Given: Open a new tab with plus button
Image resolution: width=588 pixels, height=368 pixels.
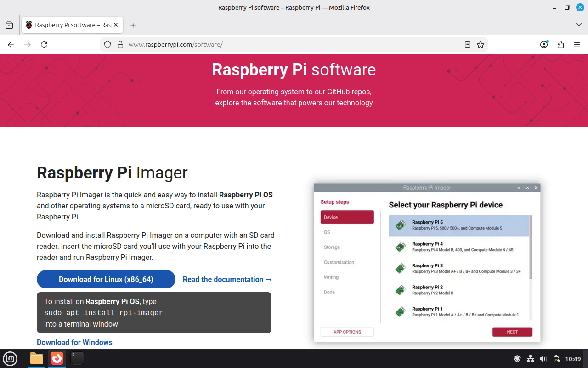Looking at the screenshot, I should click(x=133, y=25).
